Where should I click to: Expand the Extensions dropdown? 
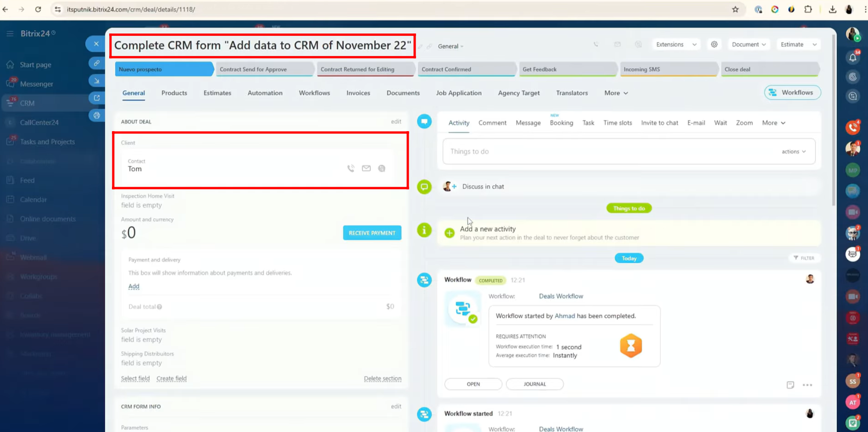pos(676,44)
